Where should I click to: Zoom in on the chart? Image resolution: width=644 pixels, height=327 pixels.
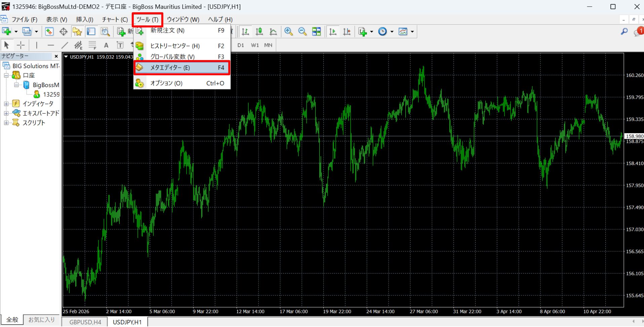pos(288,32)
